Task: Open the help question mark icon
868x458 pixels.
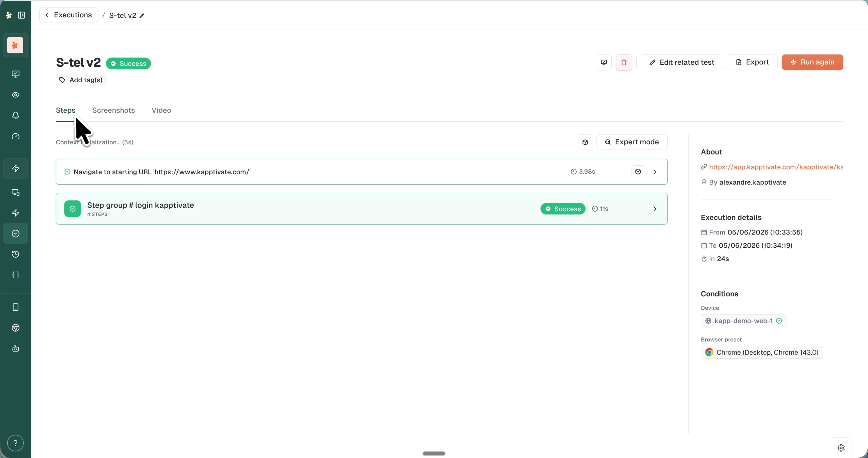Action: click(x=16, y=443)
